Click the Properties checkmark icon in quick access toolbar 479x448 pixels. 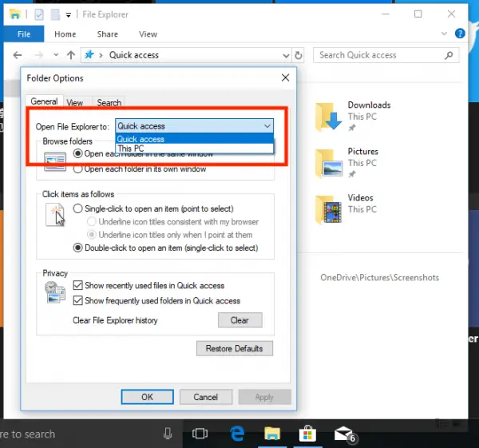coord(39,14)
